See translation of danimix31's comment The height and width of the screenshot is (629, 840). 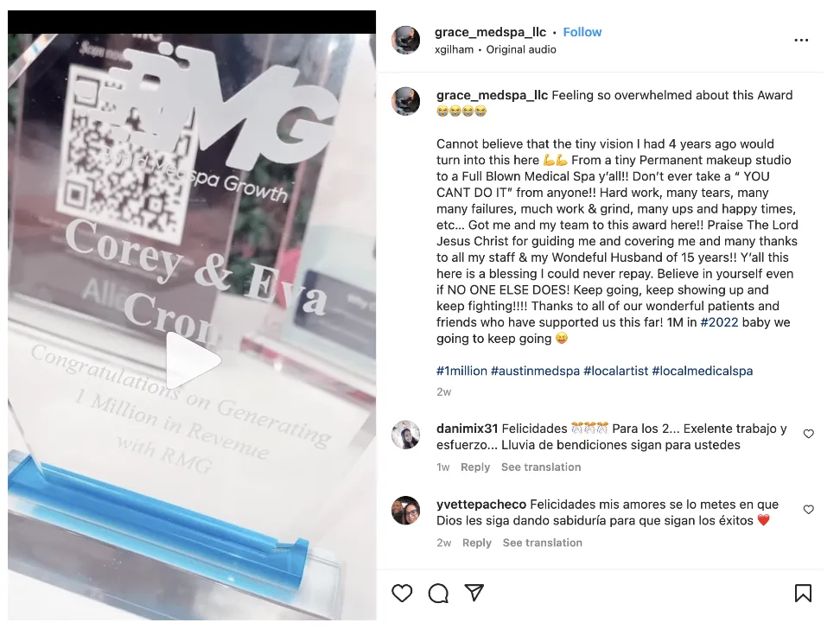540,467
